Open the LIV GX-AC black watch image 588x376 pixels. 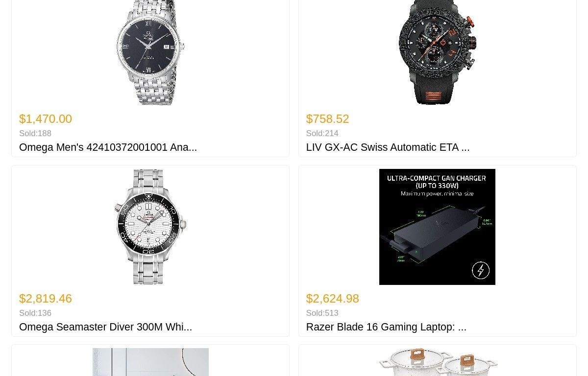(437, 52)
